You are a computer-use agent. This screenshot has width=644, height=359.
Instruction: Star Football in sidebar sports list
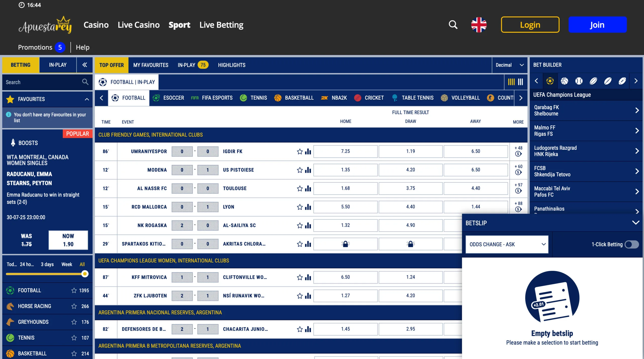(x=74, y=290)
